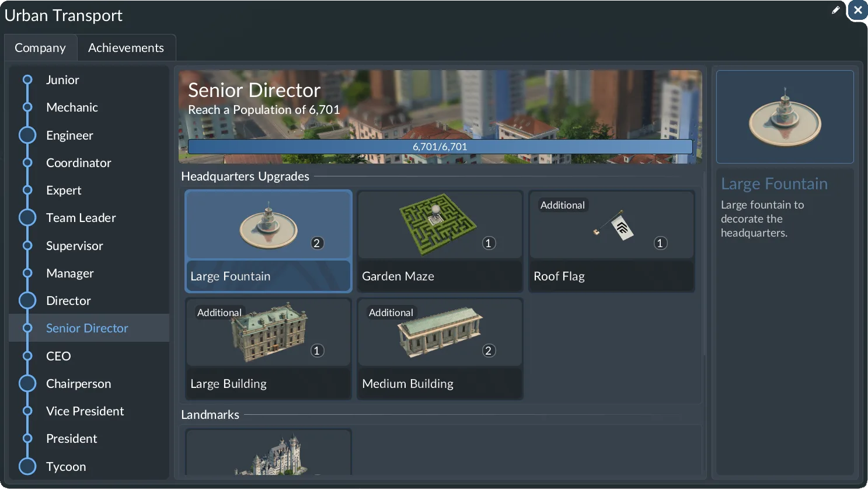Screen dimensions: 868x489
Task: Click the Large Fountain preview image
Action: (785, 117)
